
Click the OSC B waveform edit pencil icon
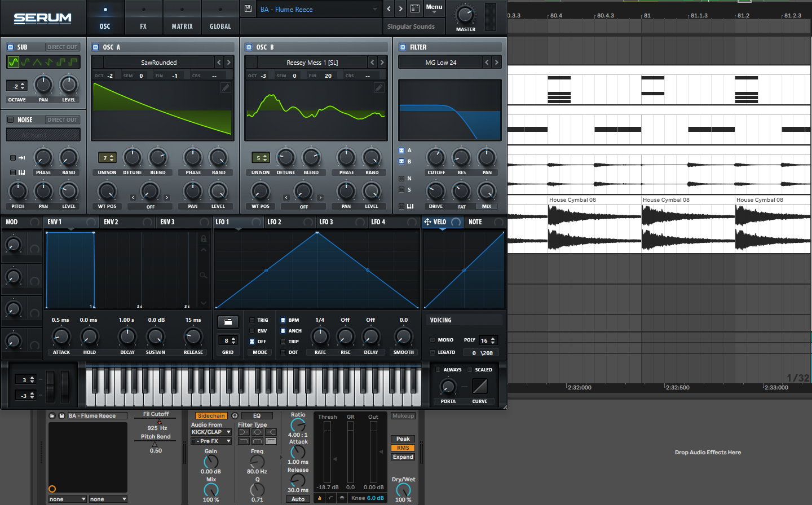pos(379,87)
